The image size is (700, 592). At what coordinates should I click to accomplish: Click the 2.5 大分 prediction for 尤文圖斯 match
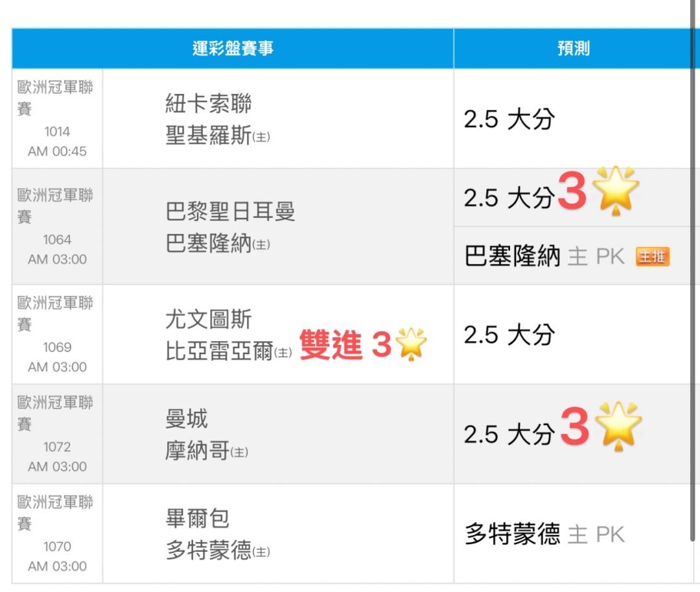click(509, 335)
